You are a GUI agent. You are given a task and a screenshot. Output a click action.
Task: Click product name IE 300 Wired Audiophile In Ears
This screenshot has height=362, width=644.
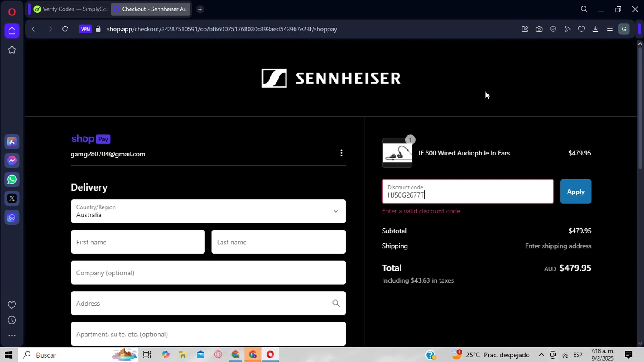coord(464,153)
